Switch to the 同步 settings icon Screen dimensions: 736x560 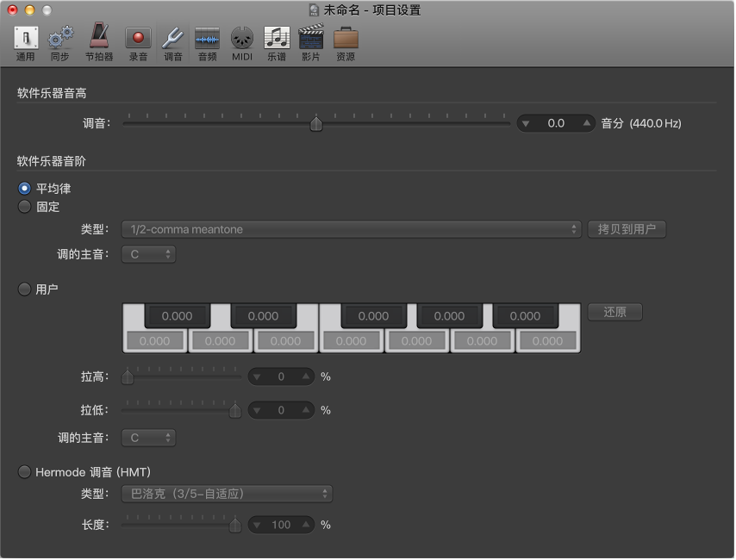click(59, 41)
